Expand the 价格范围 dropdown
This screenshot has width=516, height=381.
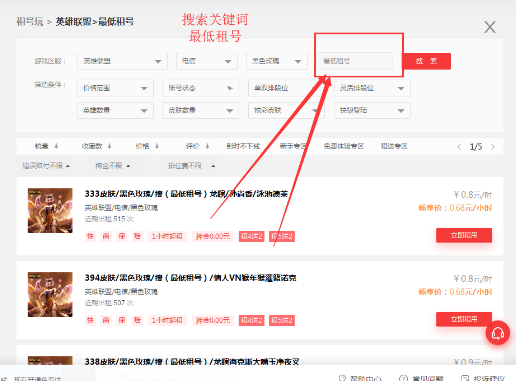point(115,88)
